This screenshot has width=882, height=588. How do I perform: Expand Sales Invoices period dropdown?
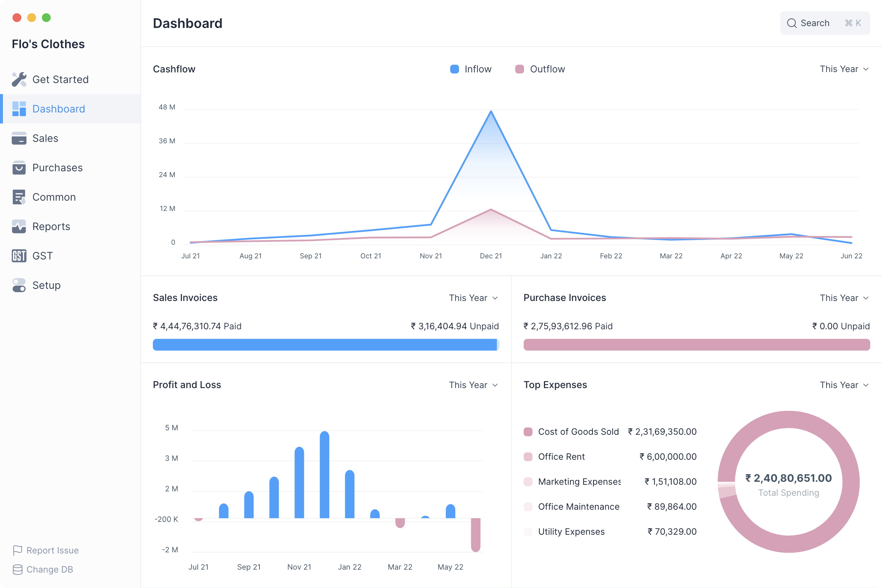click(473, 298)
